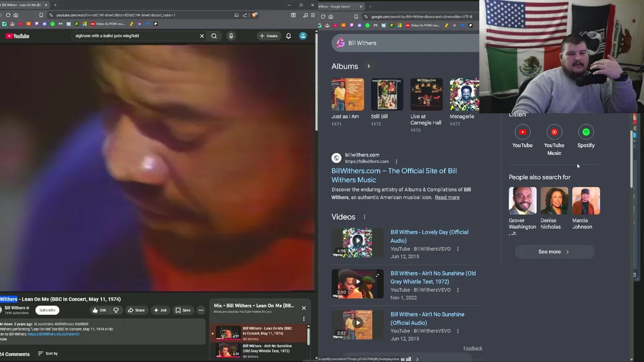The image size is (644, 362).
Task: Share the Lean On Me video
Action: (x=136, y=310)
